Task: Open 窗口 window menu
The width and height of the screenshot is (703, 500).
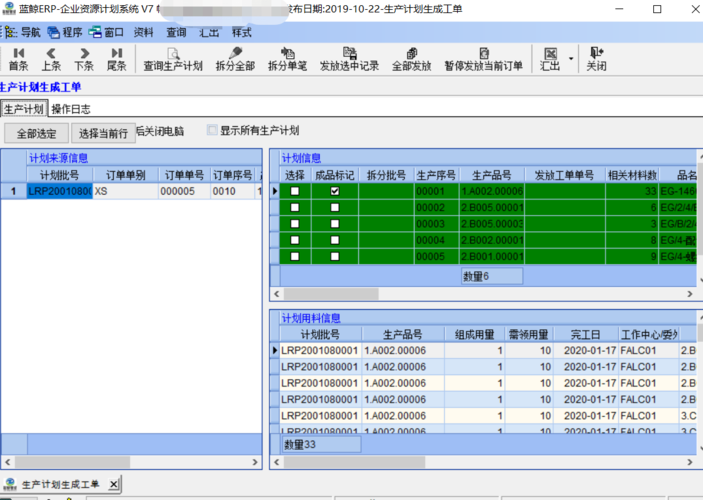Action: point(106,32)
